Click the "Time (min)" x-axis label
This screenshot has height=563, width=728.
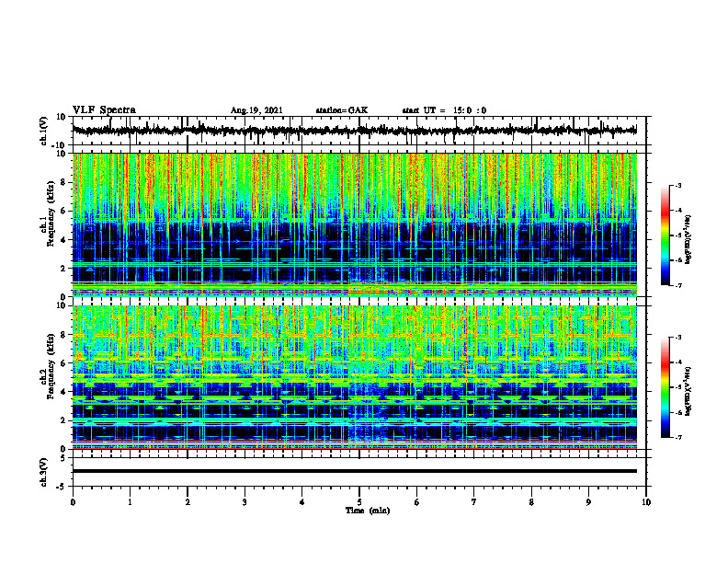tap(368, 511)
